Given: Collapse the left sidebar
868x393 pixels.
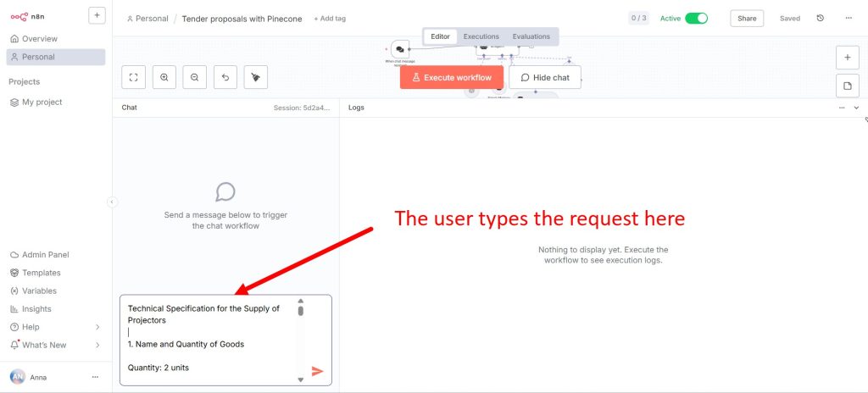Looking at the screenshot, I should point(112,202).
